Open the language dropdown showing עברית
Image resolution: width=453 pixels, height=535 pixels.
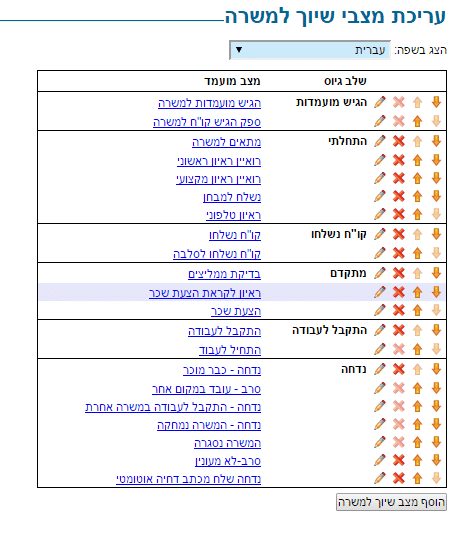click(x=310, y=50)
